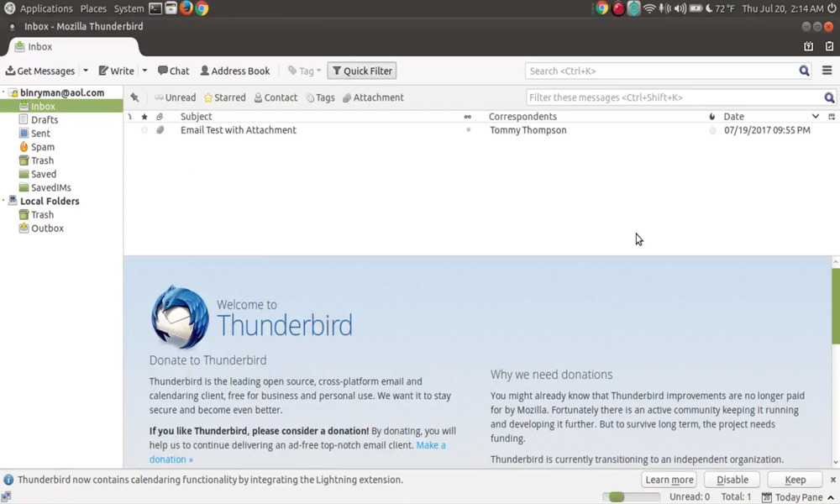The height and width of the screenshot is (504, 840).
Task: Click the Filter these messages field
Action: (x=674, y=97)
